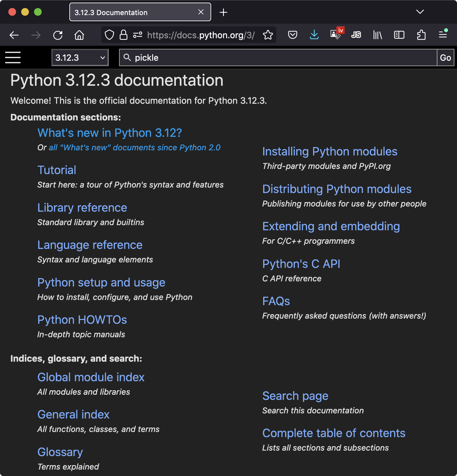Toggle the sidebar view icon
Image resolution: width=457 pixels, height=476 pixels.
pos(399,35)
